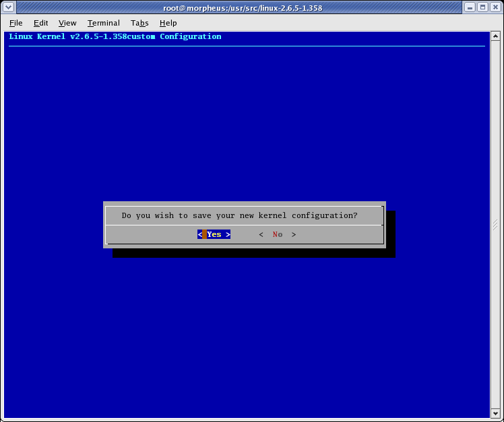
Task: Close the terminal window
Action: click(x=495, y=7)
